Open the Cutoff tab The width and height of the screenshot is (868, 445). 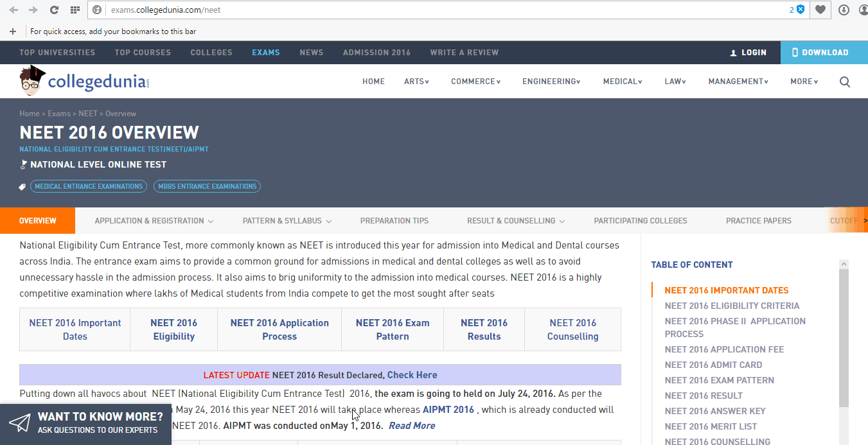844,221
